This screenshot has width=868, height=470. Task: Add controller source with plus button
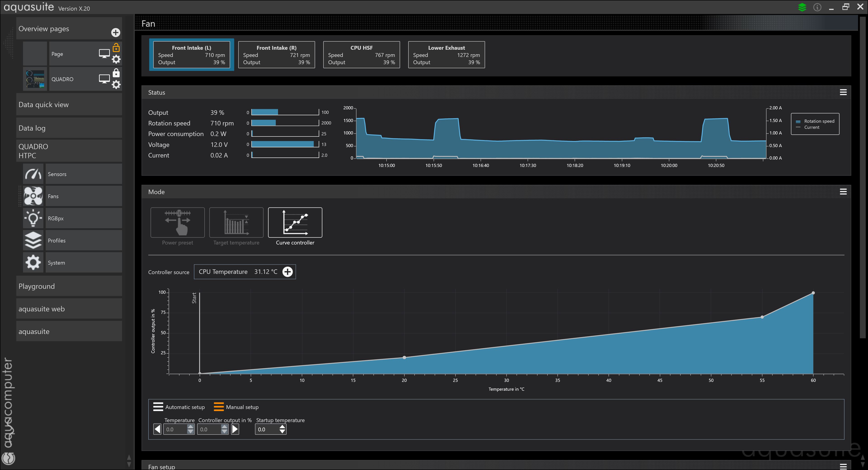pos(288,272)
